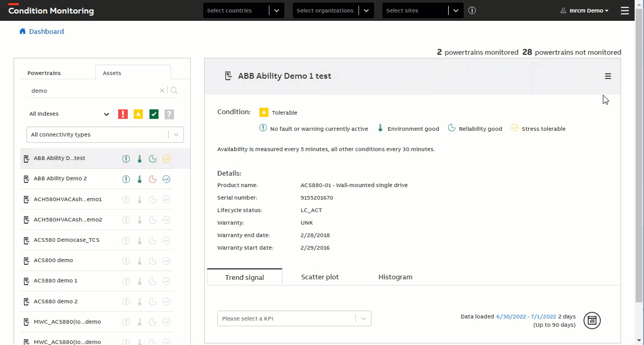Click the search magnifier icon
The height and width of the screenshot is (345, 644).
(174, 91)
